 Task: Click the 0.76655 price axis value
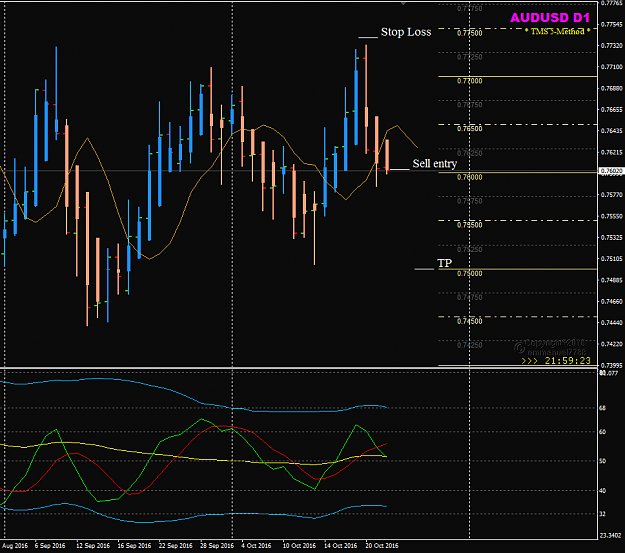coord(612,110)
